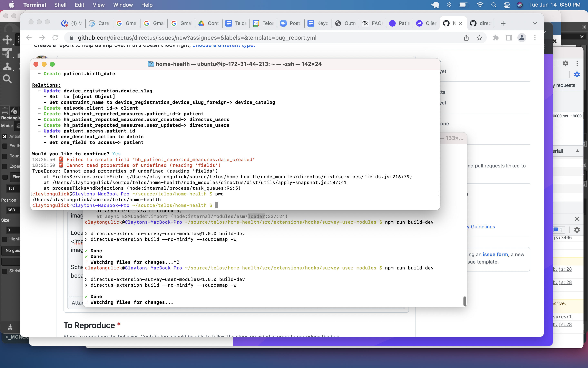This screenshot has height=368, width=588.
Task: Click the lower terminal window scrollbar
Action: [x=464, y=301]
